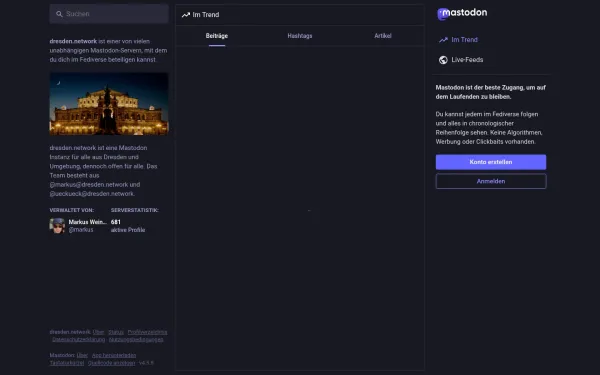
Task: Open the Profilverzeichnis footer link
Action: (147, 332)
